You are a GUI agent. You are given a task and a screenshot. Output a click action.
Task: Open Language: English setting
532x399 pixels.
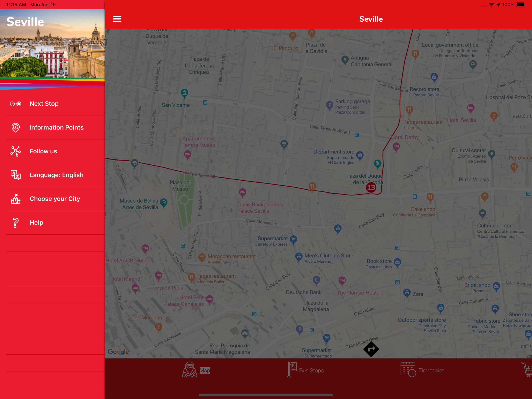56,175
